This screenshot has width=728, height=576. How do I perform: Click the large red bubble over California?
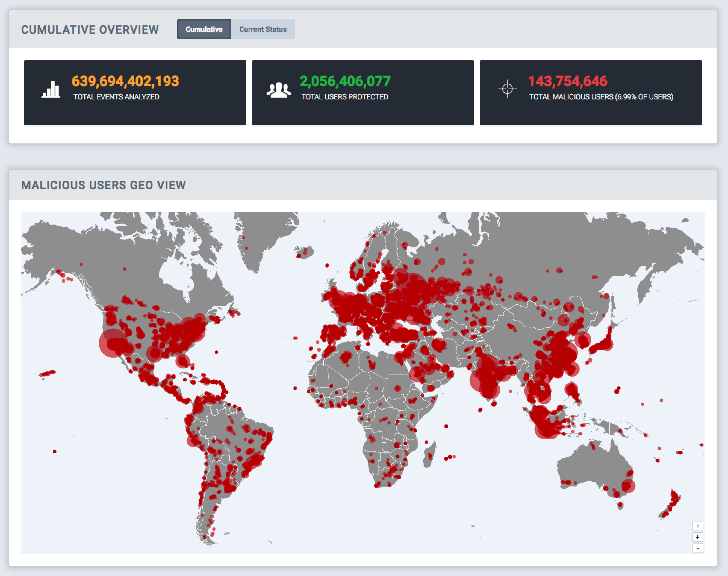point(114,343)
